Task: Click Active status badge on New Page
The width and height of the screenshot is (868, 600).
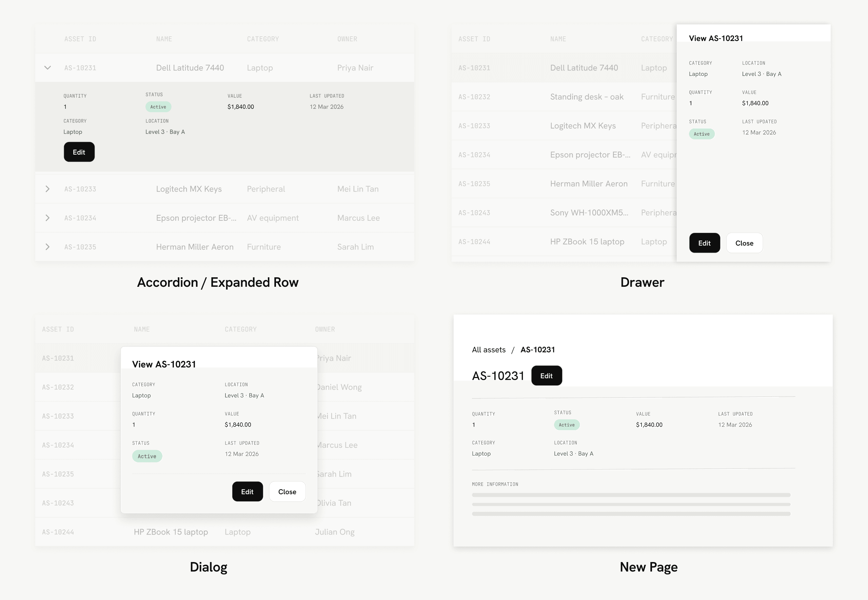Action: pyautogui.click(x=567, y=425)
